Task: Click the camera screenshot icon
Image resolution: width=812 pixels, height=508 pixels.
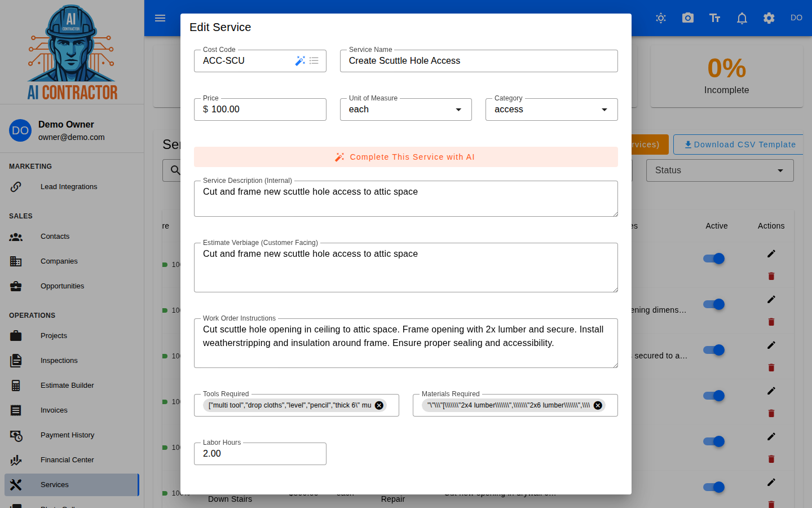Action: tap(688, 18)
